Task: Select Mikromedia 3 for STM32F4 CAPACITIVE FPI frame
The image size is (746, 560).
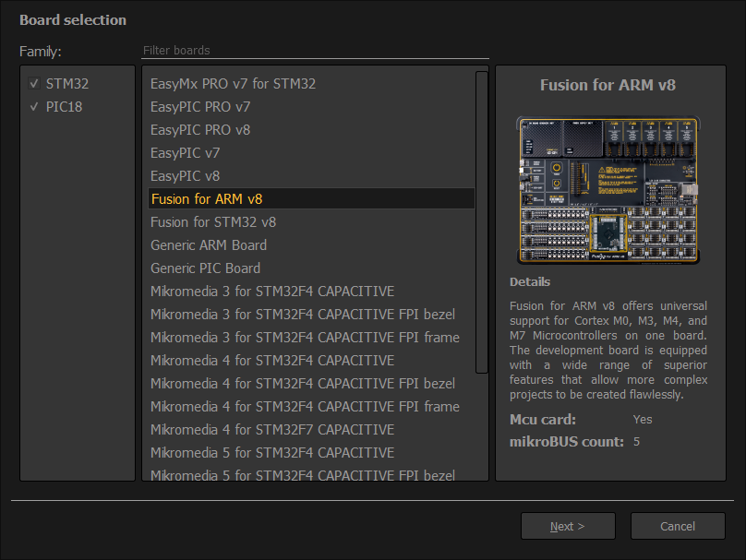Action: [312, 338]
